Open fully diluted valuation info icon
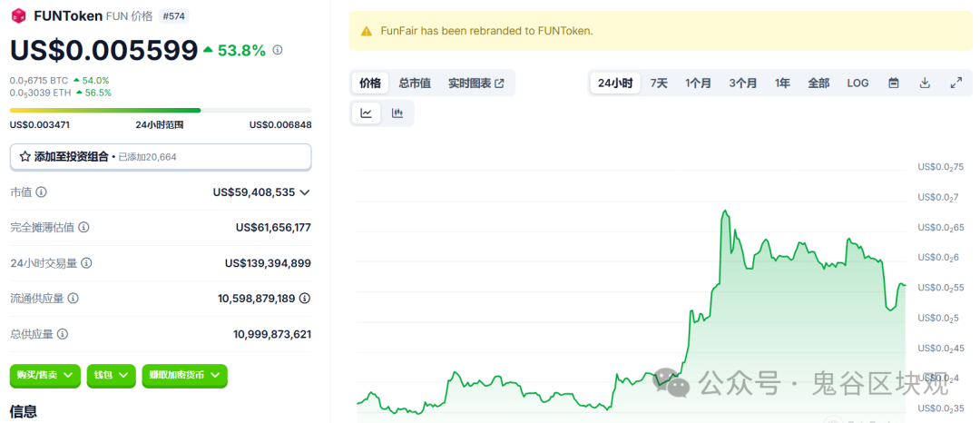This screenshot has width=980, height=423. point(83,228)
